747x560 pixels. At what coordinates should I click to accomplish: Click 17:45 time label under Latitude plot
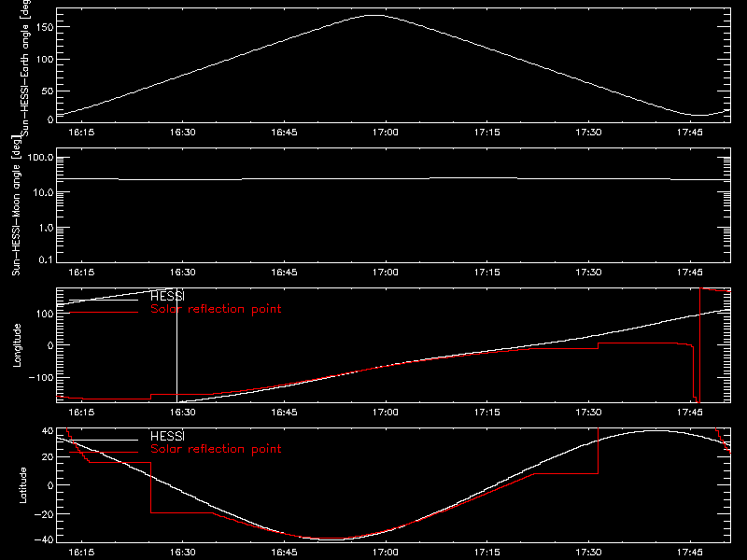pos(690,553)
